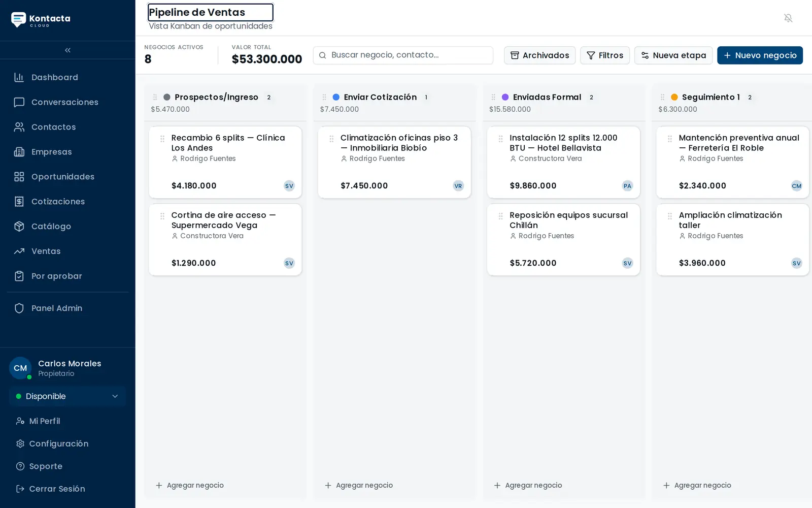This screenshot has height=508, width=812.
Task: Click VR avatar on $7.450.000 card
Action: pos(458,186)
